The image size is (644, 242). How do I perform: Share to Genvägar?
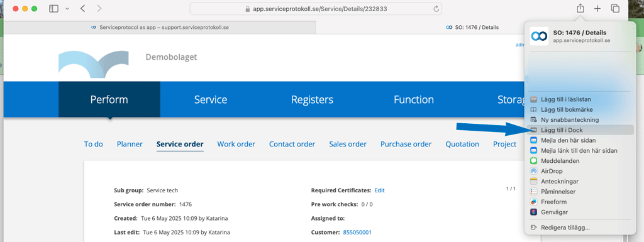pyautogui.click(x=579, y=212)
